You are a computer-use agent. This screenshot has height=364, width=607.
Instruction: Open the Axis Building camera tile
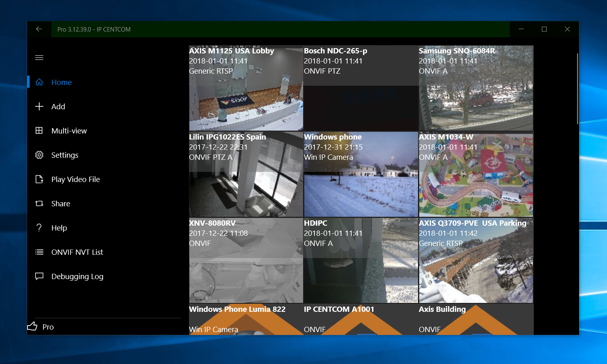click(x=476, y=319)
